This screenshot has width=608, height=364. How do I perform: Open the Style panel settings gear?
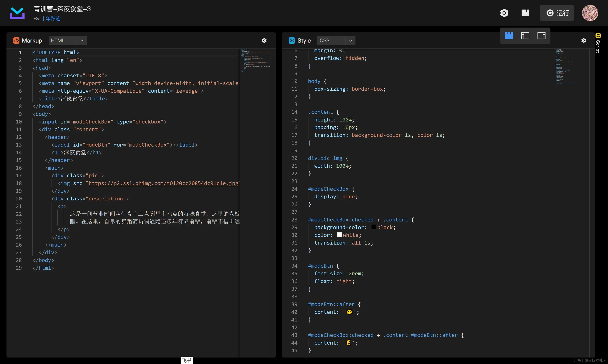click(584, 40)
